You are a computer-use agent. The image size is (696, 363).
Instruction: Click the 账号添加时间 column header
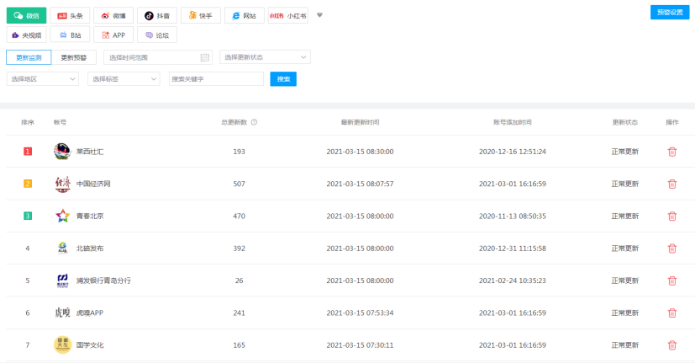(513, 122)
